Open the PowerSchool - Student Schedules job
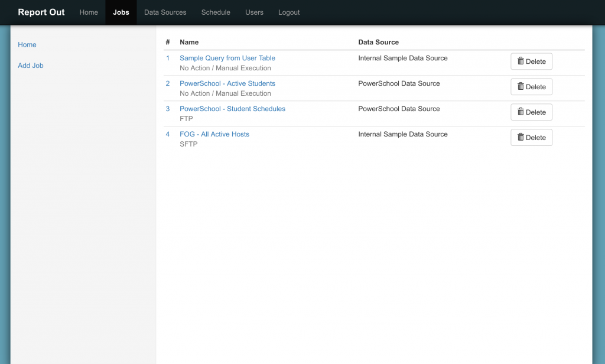This screenshot has height=364, width=605. pos(232,109)
